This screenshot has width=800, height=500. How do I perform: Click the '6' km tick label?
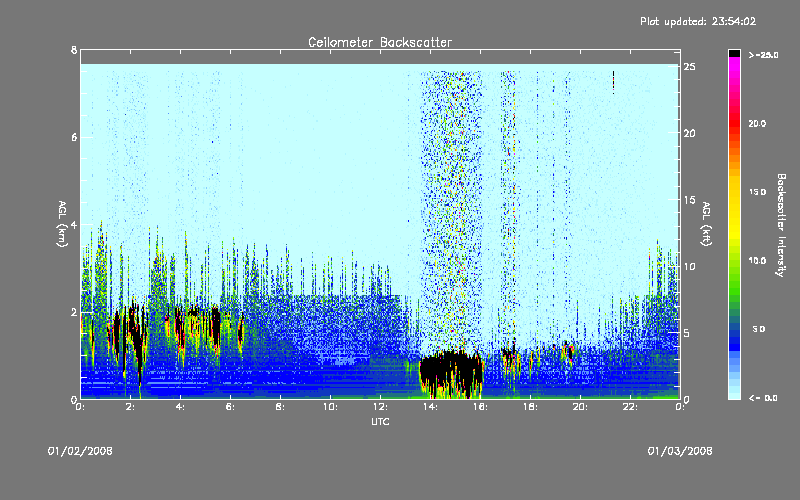(74, 137)
